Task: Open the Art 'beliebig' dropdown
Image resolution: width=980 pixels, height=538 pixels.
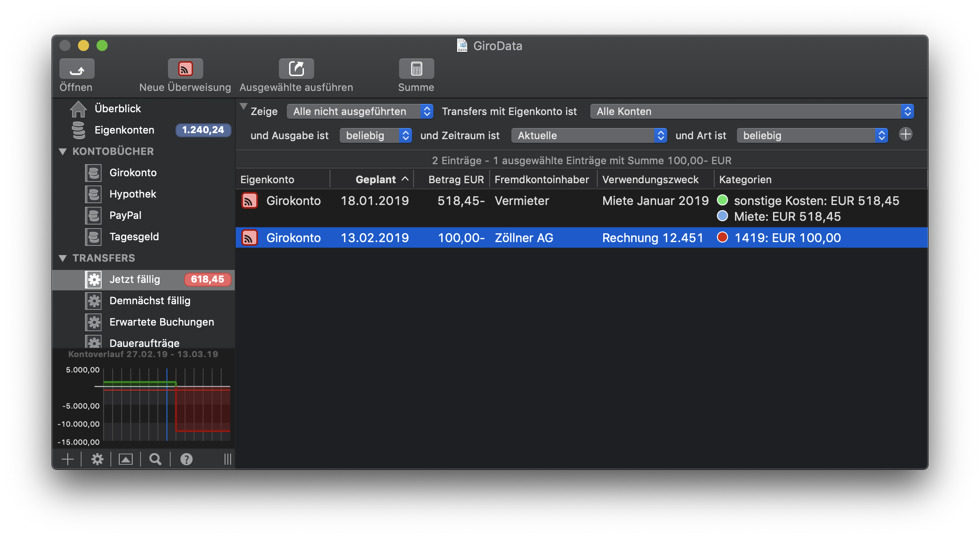Action: pyautogui.click(x=812, y=135)
